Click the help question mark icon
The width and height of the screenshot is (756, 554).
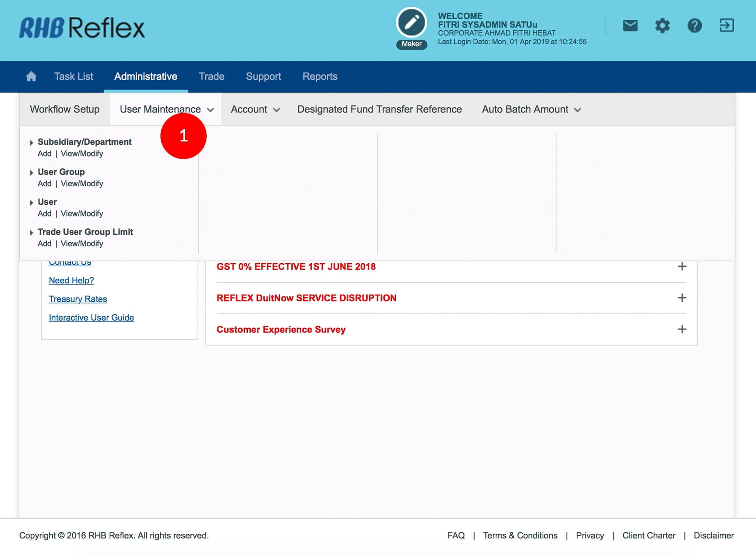694,26
